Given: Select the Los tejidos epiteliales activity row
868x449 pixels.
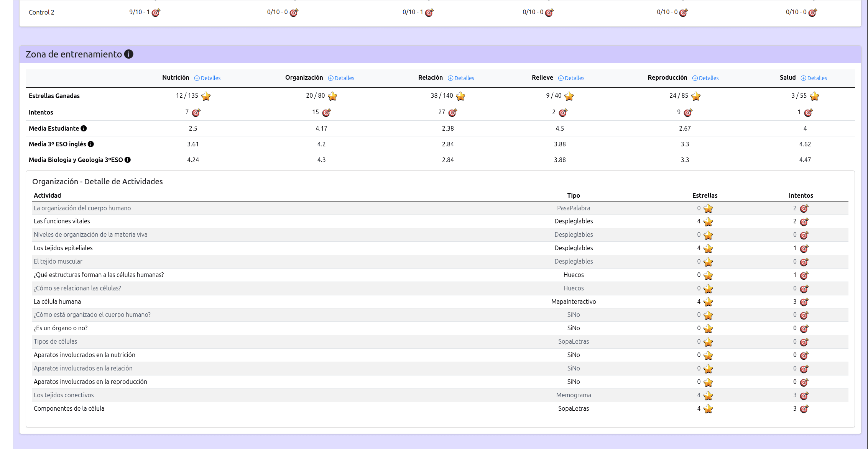Looking at the screenshot, I should tap(63, 248).
